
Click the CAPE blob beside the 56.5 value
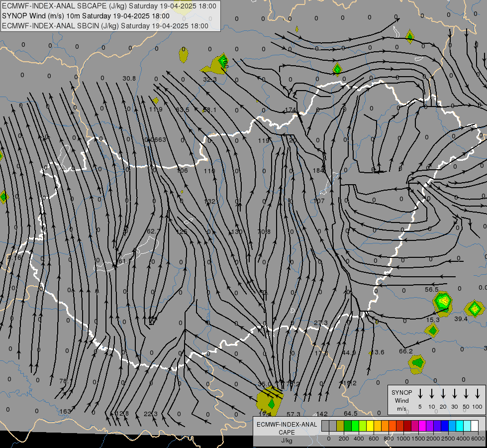click(x=443, y=303)
